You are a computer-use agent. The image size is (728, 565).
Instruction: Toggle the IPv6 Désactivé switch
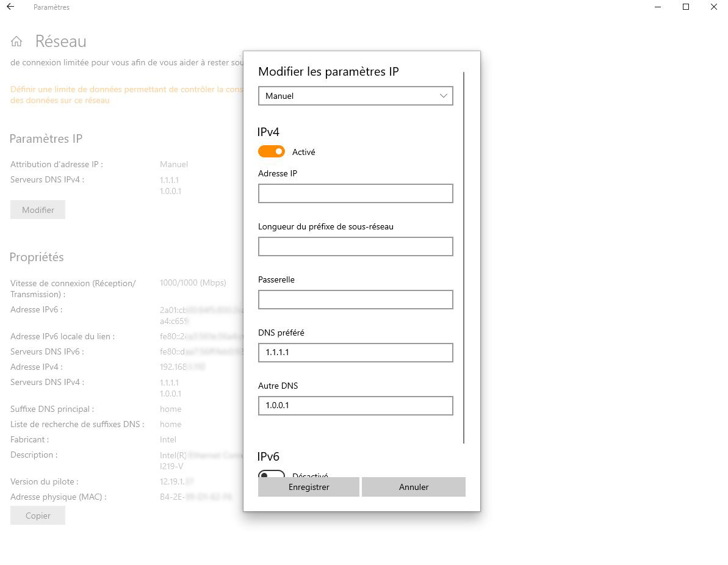pyautogui.click(x=271, y=473)
